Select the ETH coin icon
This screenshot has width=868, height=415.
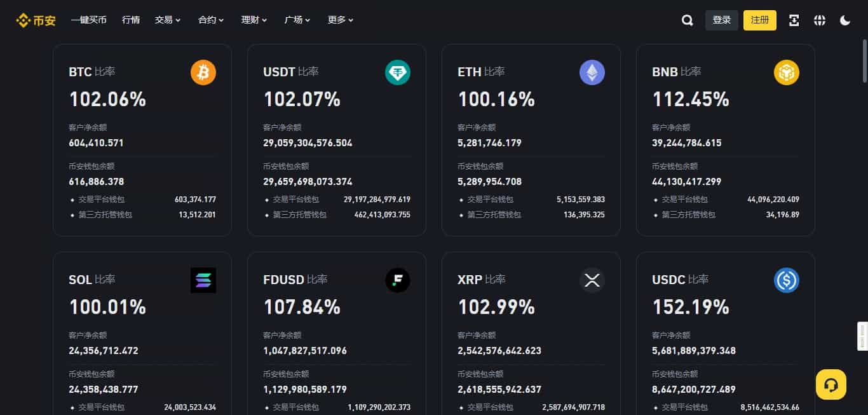point(592,72)
